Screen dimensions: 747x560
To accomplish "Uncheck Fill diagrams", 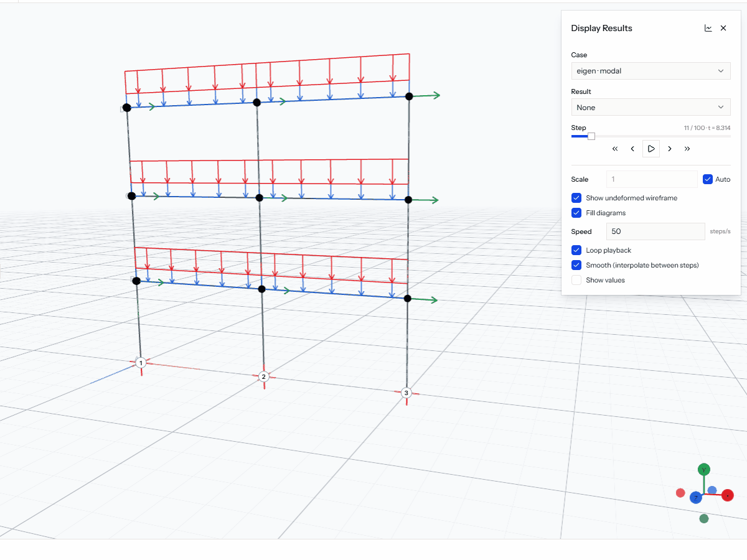I will tap(576, 213).
